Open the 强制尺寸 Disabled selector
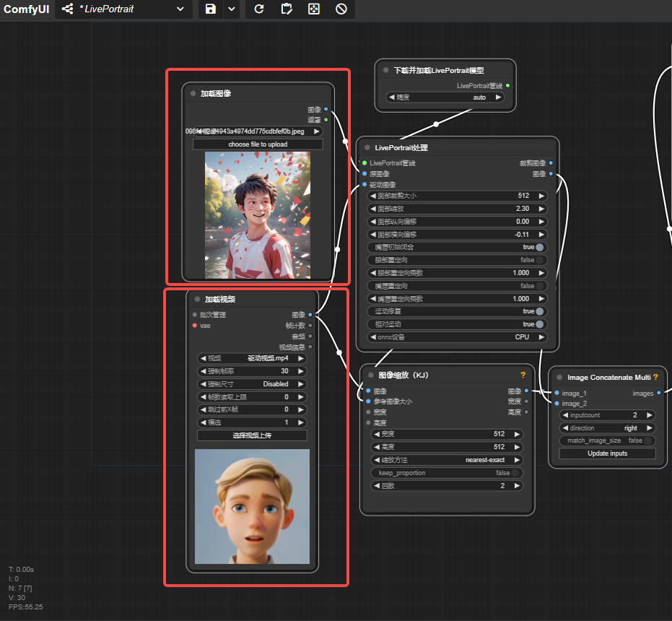Viewport: 672px width, 621px height. [x=252, y=384]
